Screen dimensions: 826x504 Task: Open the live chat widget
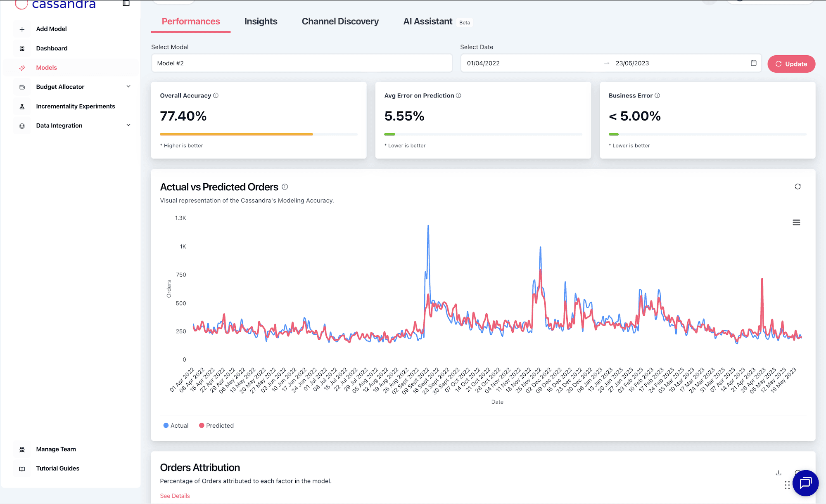click(x=805, y=483)
